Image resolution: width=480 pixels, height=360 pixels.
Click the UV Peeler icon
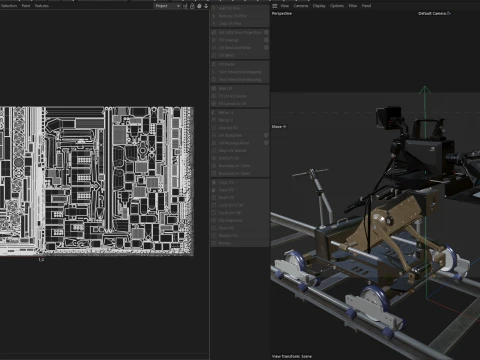tap(214, 64)
